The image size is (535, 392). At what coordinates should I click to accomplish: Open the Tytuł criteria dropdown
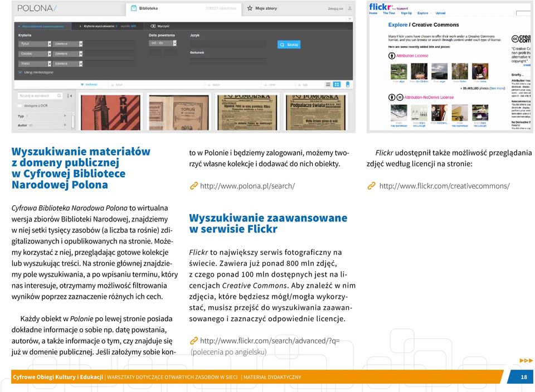coord(35,43)
